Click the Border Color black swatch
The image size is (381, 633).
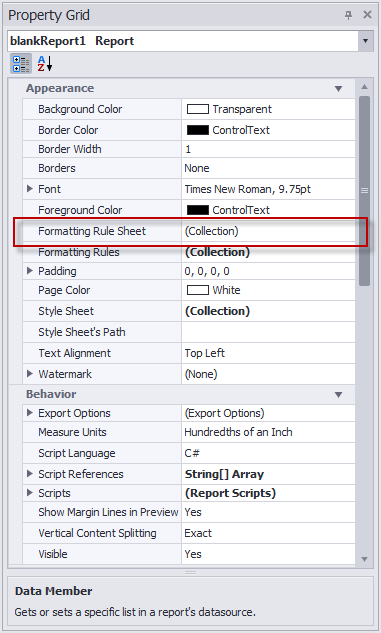(x=198, y=130)
